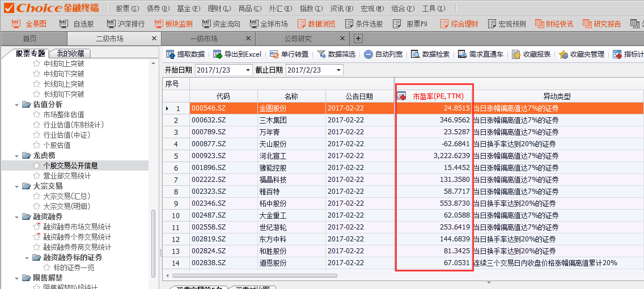This screenshot has height=289, width=644.
Task: Click the 数据筛选 funnel icon
Action: (321, 54)
